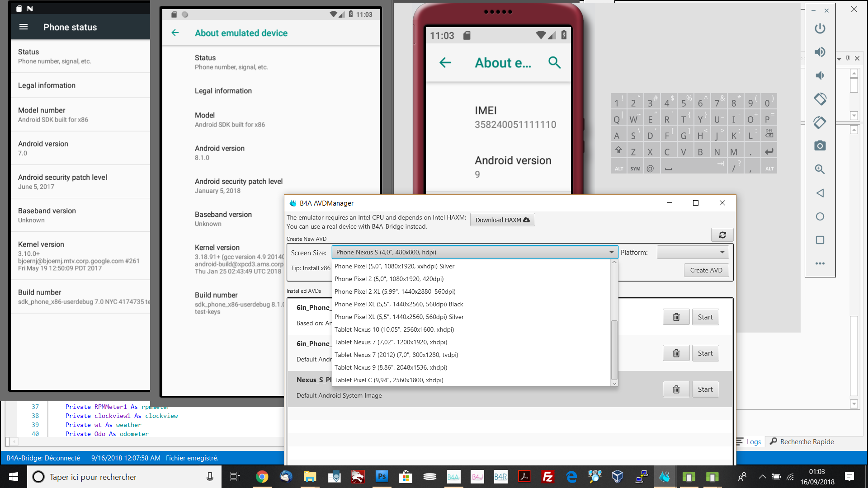Viewport: 868px width, 488px height.
Task: Click Android version 7.0 in Phone status
Action: 80,148
